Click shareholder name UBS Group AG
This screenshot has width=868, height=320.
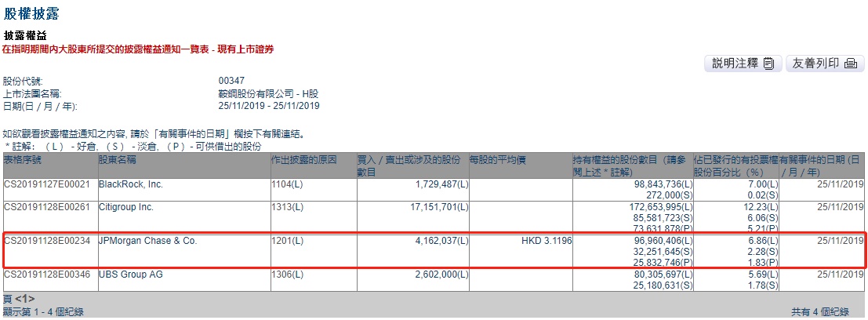(131, 274)
